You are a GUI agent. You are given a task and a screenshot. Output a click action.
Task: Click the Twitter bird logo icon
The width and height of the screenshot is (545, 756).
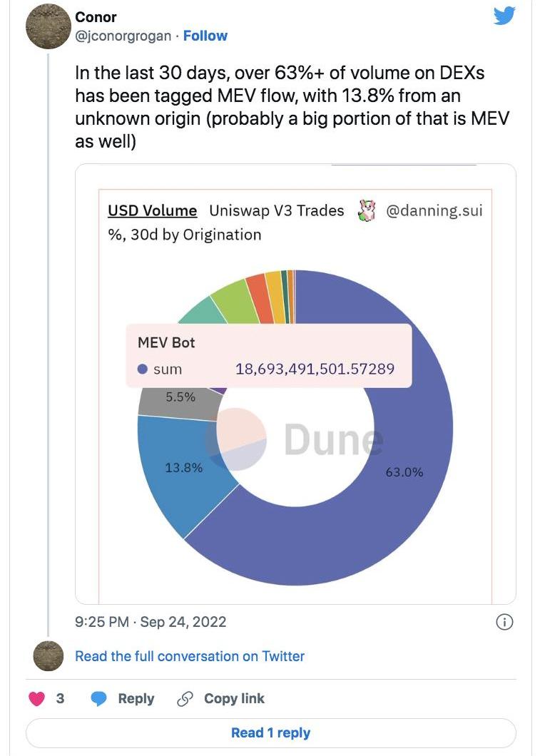[504, 16]
